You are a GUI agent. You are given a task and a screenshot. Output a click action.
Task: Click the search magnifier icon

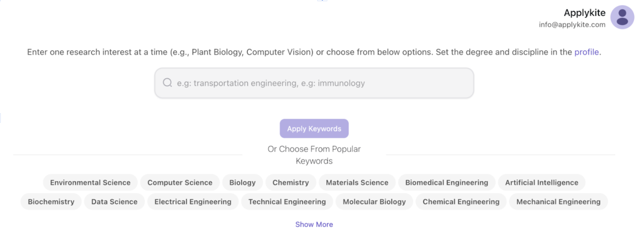click(167, 83)
